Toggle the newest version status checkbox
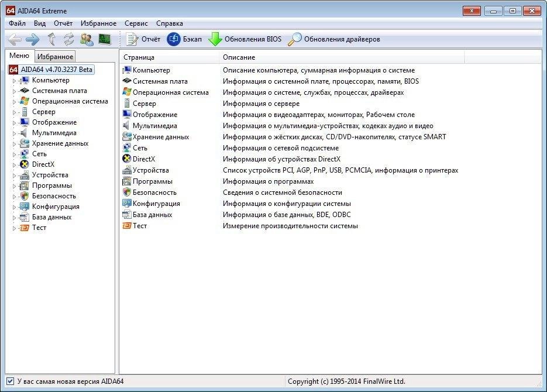This screenshot has width=547, height=392. click(x=10, y=381)
